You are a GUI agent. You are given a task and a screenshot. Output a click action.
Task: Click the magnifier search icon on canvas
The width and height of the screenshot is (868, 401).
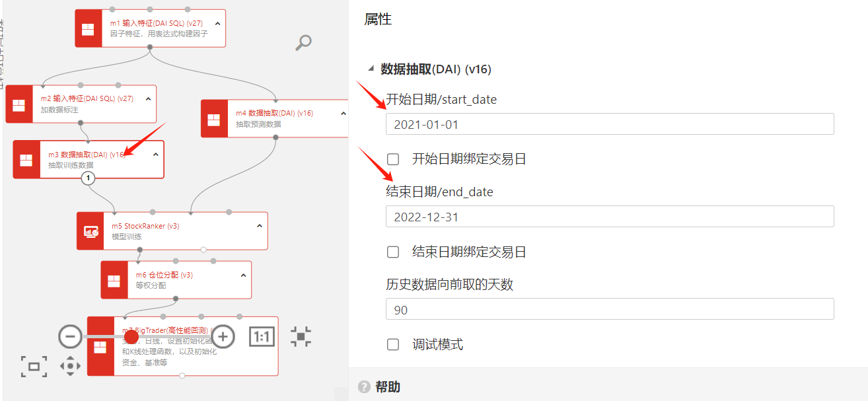point(303,43)
